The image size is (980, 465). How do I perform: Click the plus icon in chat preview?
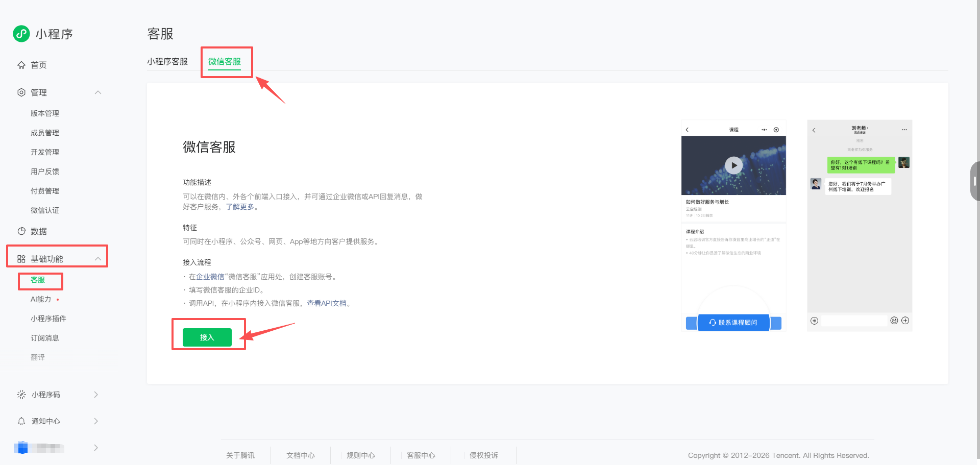point(905,321)
